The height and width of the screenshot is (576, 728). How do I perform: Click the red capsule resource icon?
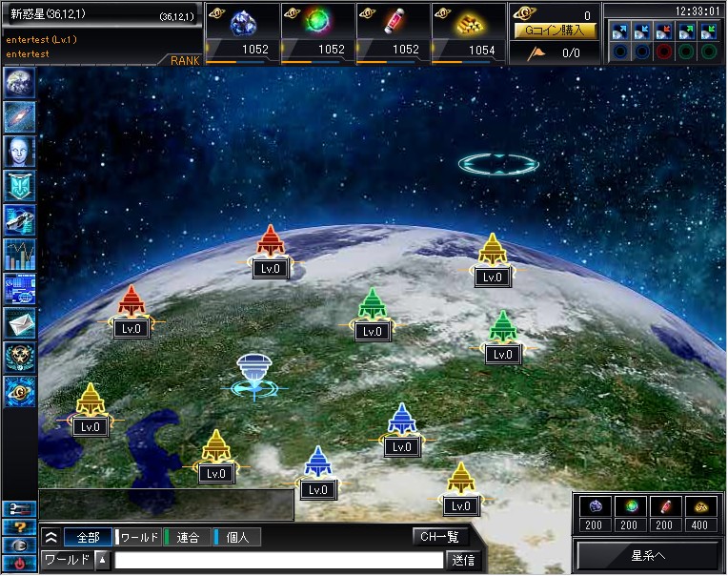coord(394,21)
